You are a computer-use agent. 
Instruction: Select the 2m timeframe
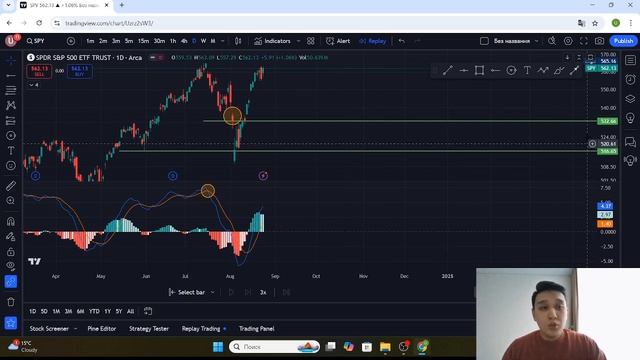click(103, 41)
